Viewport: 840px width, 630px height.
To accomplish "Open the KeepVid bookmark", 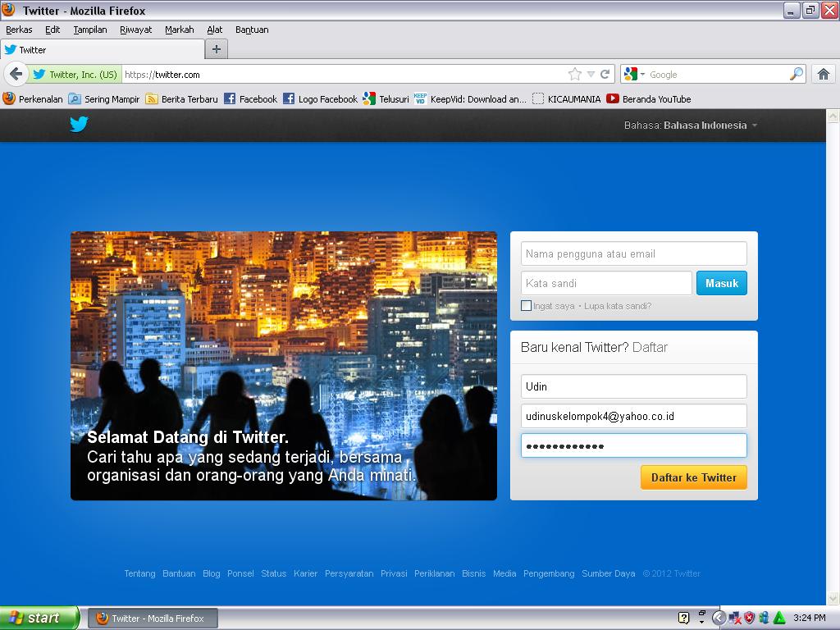I will point(470,98).
